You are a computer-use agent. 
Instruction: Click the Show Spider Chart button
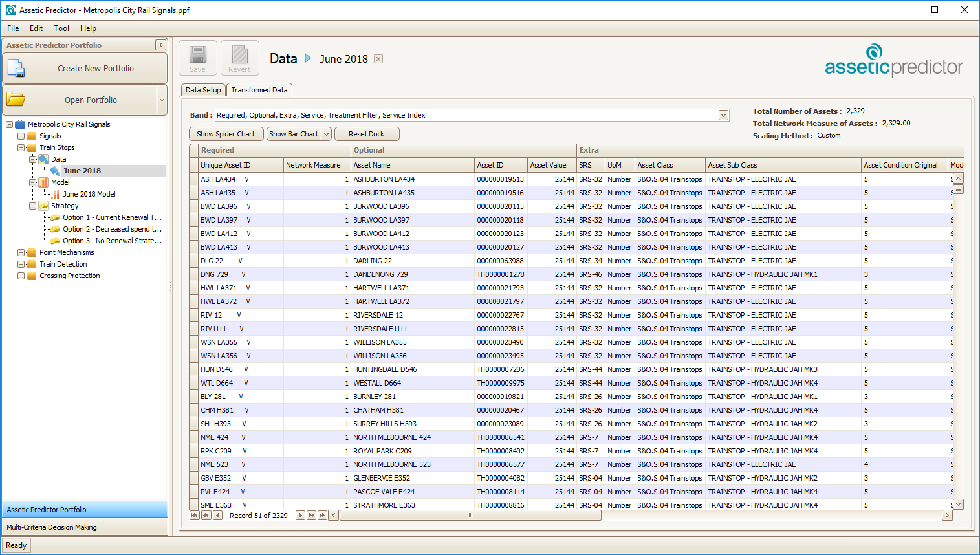226,133
